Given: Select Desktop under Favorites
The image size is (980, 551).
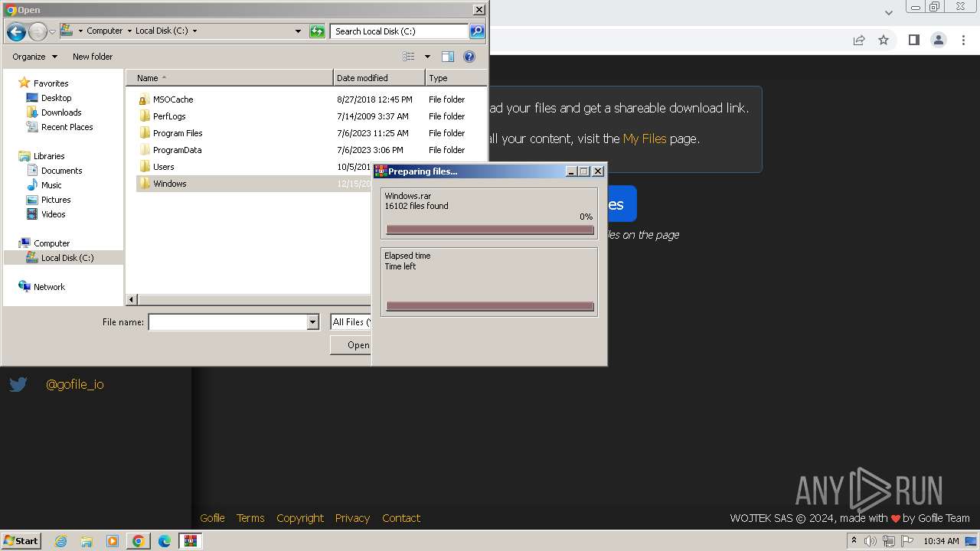Looking at the screenshot, I should [56, 98].
